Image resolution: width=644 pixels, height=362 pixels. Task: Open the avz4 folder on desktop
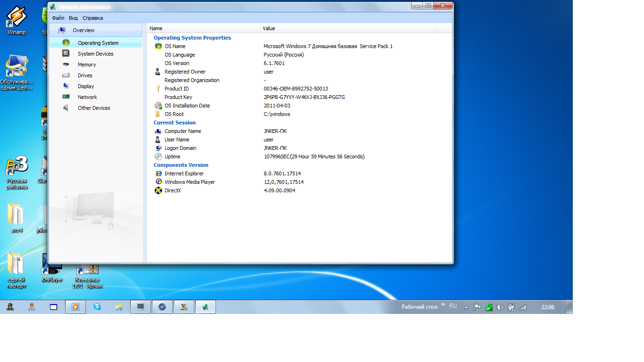pyautogui.click(x=17, y=218)
